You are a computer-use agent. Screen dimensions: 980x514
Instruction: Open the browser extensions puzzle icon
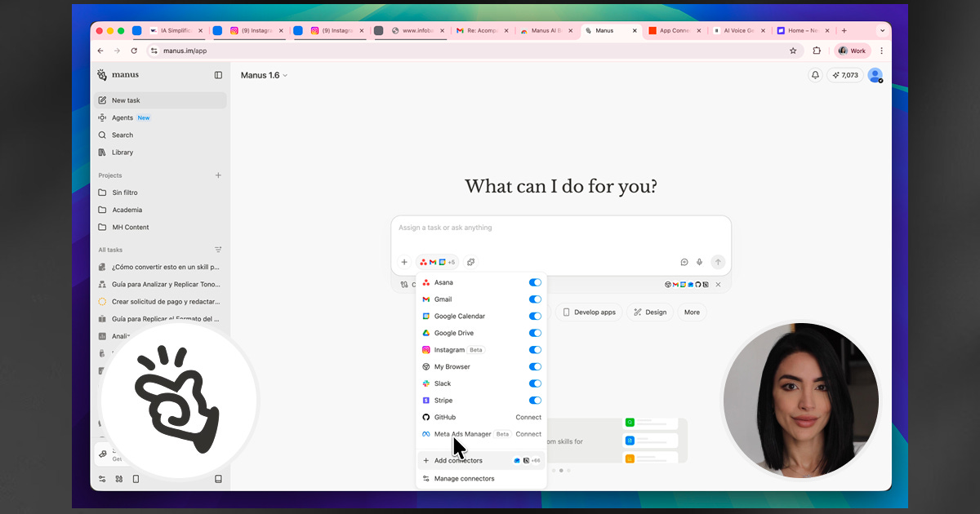(817, 51)
